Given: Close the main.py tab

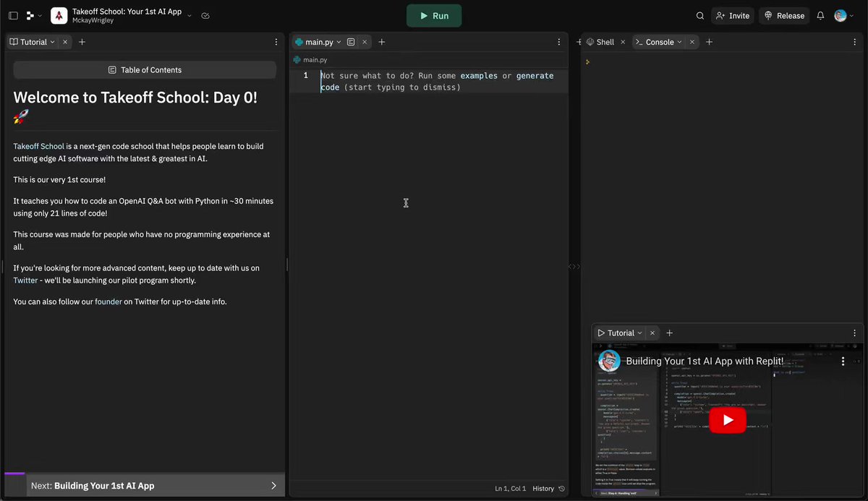Looking at the screenshot, I should (x=365, y=42).
